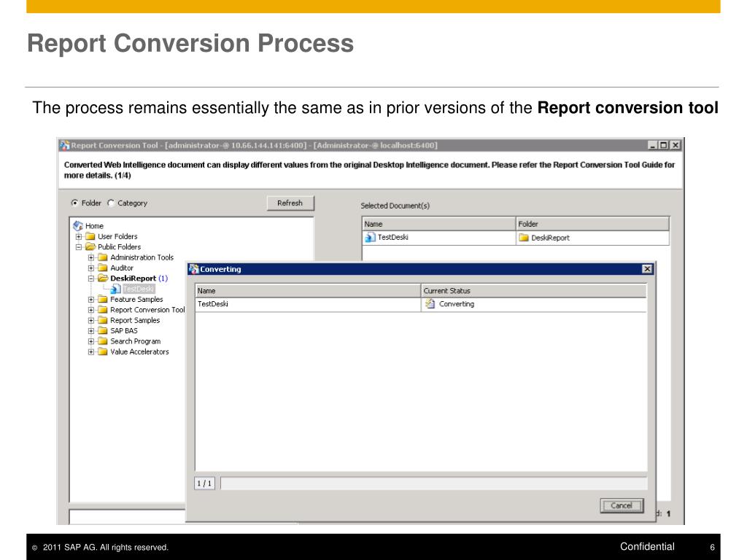747x560 pixels.
Task: Minimize the Report Conversion Tool window
Action: pos(652,145)
